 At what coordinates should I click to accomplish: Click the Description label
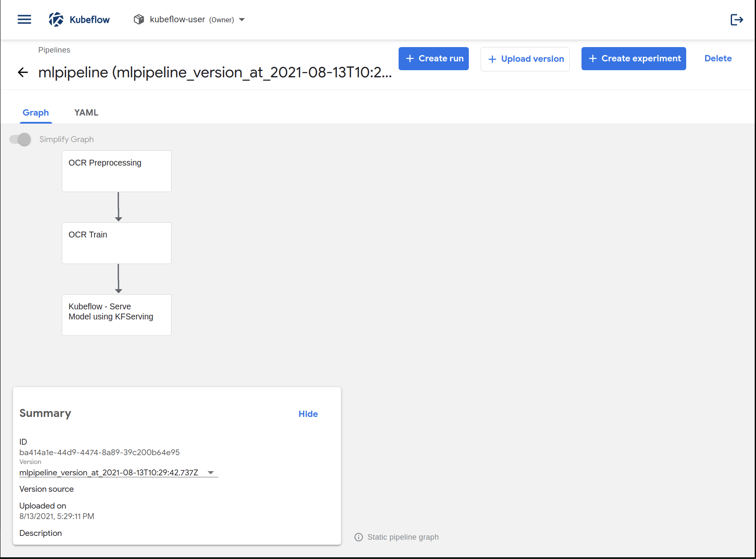(41, 533)
